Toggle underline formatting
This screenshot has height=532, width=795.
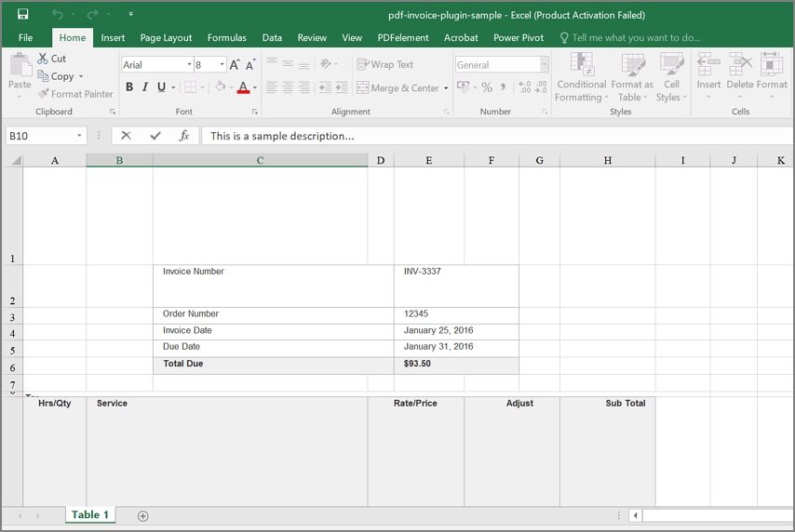[161, 87]
